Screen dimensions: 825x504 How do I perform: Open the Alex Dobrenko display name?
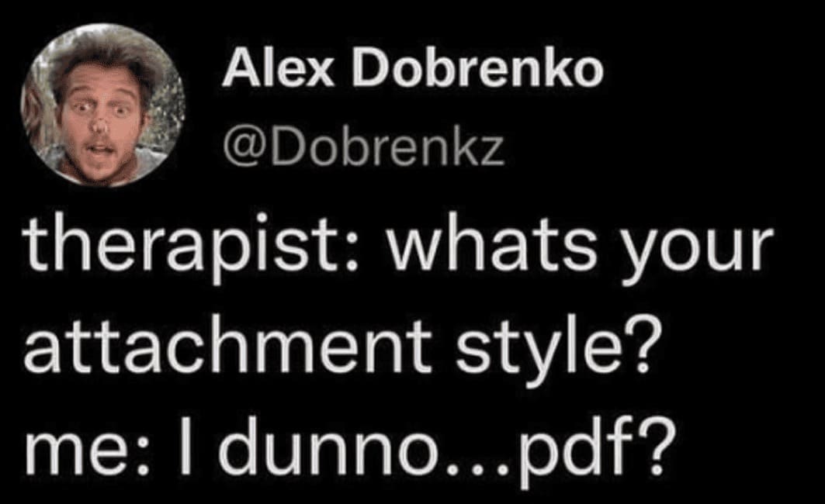click(412, 71)
